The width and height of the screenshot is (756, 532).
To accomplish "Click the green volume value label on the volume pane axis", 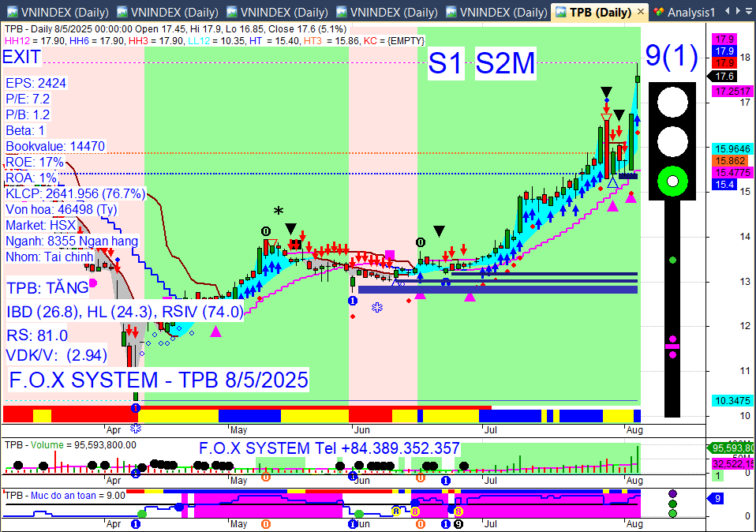I will coord(732,448).
